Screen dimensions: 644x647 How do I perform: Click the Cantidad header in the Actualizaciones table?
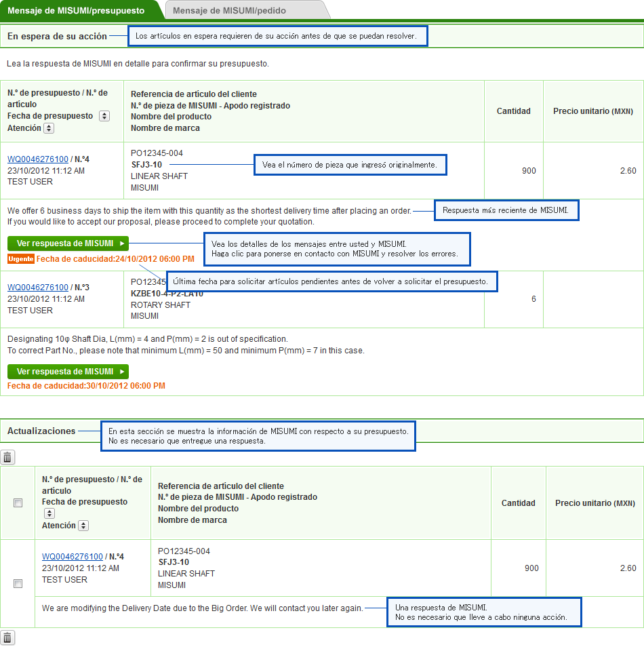click(x=518, y=503)
